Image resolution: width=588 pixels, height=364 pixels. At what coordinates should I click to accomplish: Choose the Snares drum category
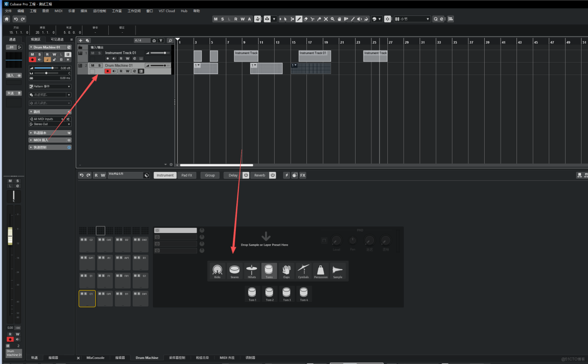[234, 271]
